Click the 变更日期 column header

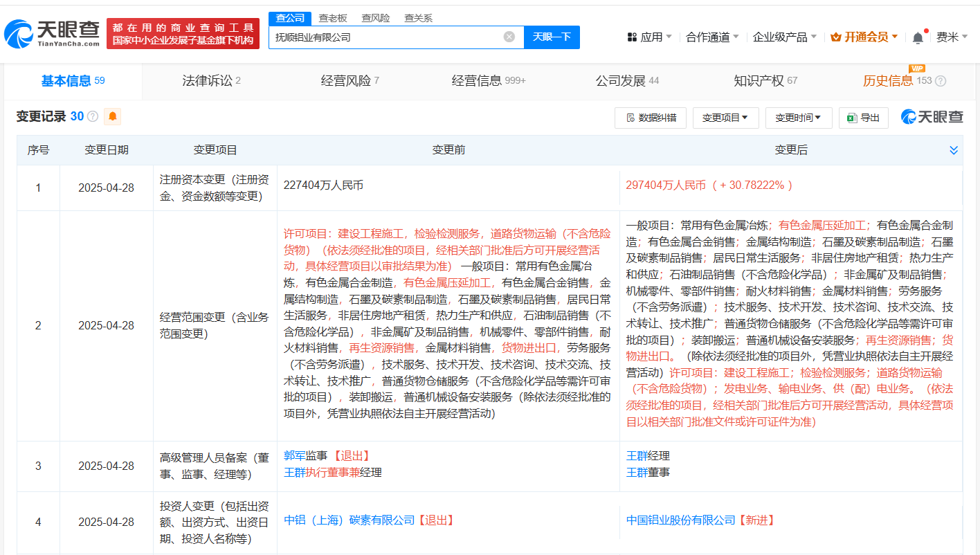[107, 150]
